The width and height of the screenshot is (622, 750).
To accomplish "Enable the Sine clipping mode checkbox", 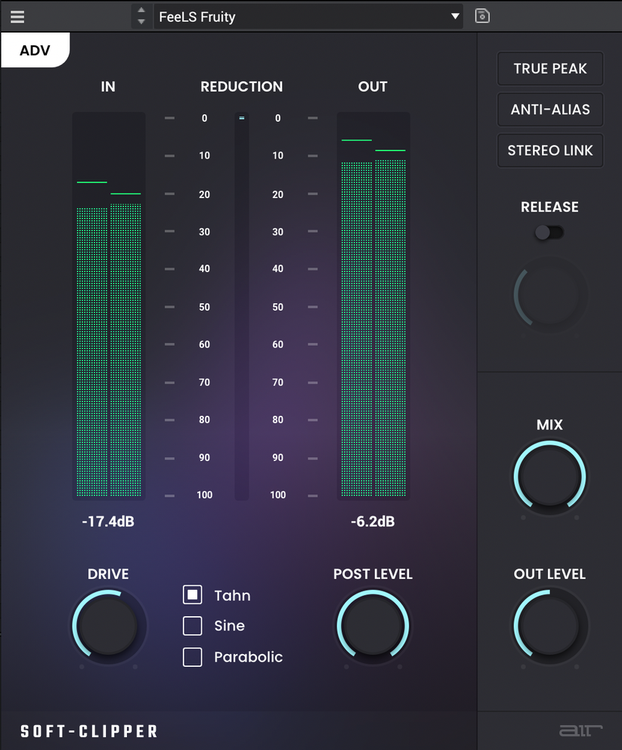I will (193, 626).
